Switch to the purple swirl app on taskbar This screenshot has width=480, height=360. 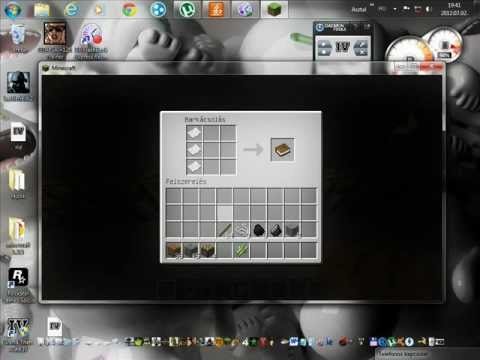[245, 9]
